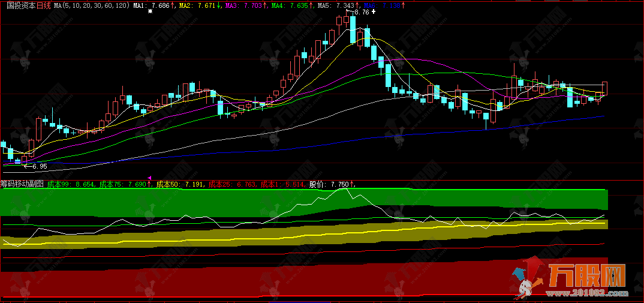Click the white plus marker beside 8.76
Image resolution: width=644 pixels, height=303 pixels.
tap(374, 12)
